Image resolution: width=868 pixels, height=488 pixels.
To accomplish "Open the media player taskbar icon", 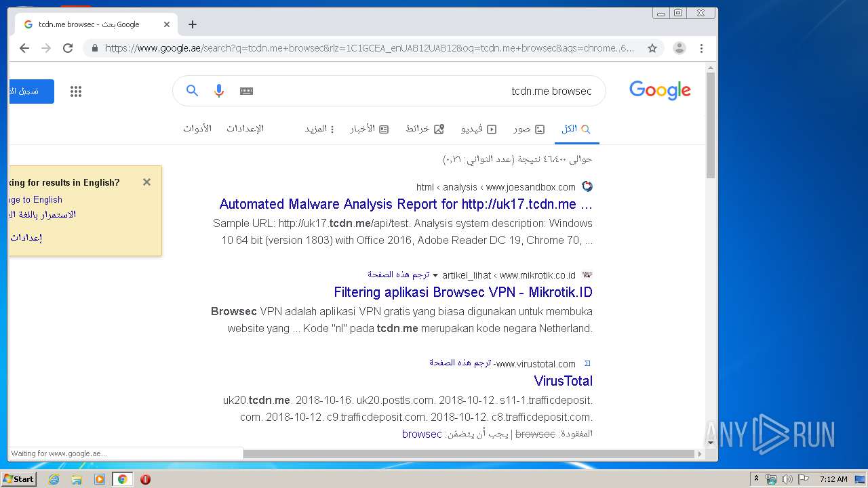I will [100, 479].
